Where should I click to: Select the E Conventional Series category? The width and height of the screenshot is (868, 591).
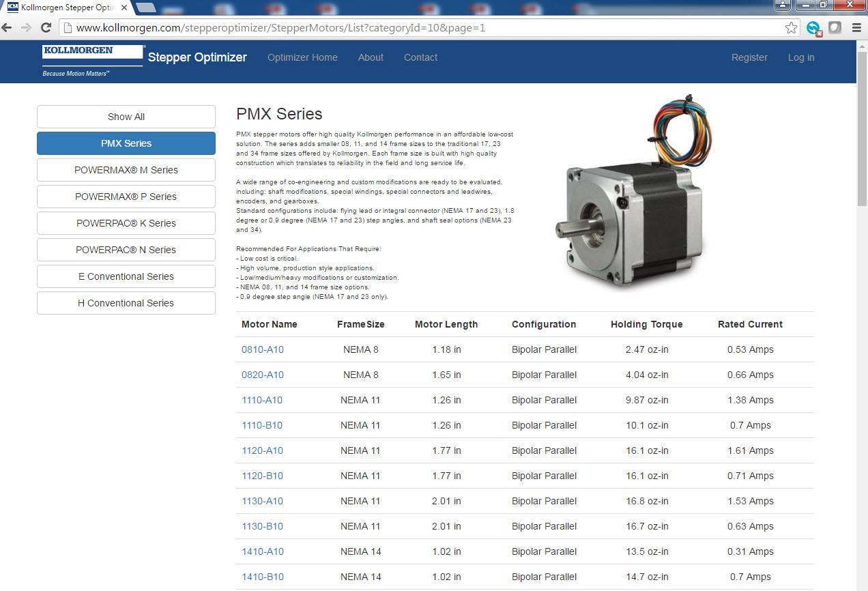[x=126, y=276]
